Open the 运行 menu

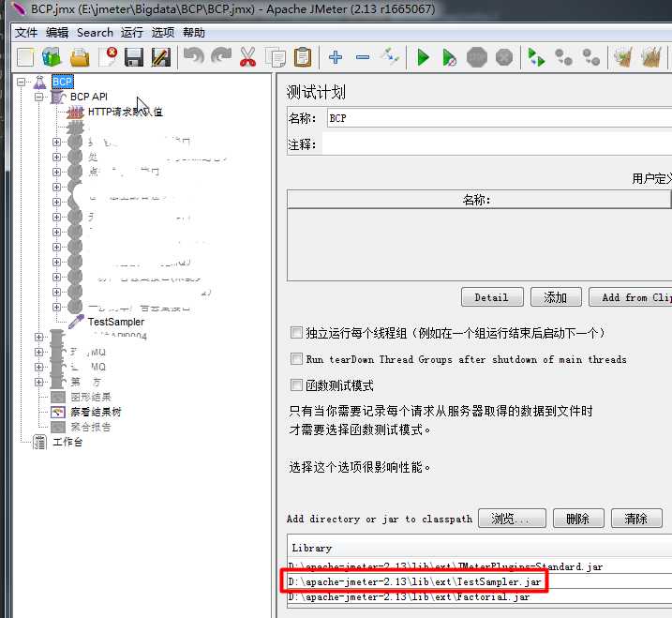[x=131, y=33]
